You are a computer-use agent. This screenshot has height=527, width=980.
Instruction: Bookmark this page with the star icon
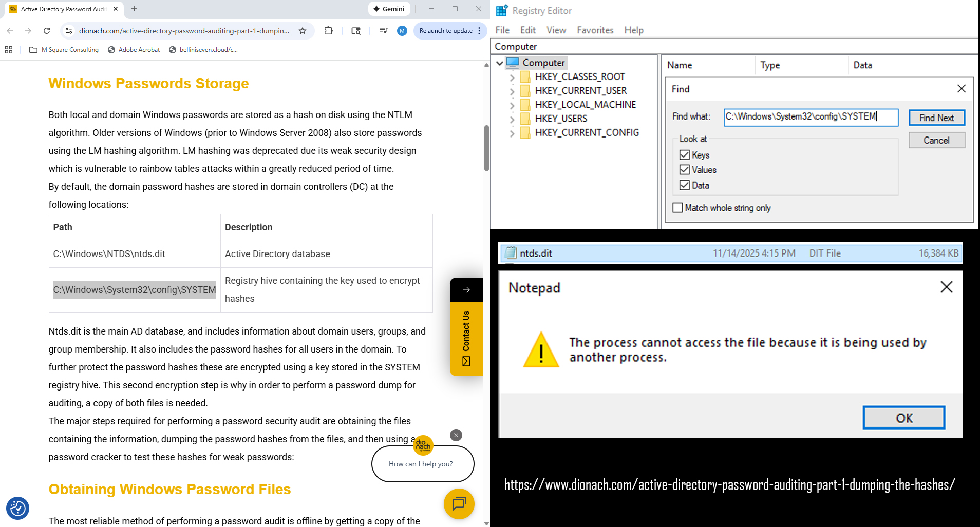pyautogui.click(x=303, y=31)
